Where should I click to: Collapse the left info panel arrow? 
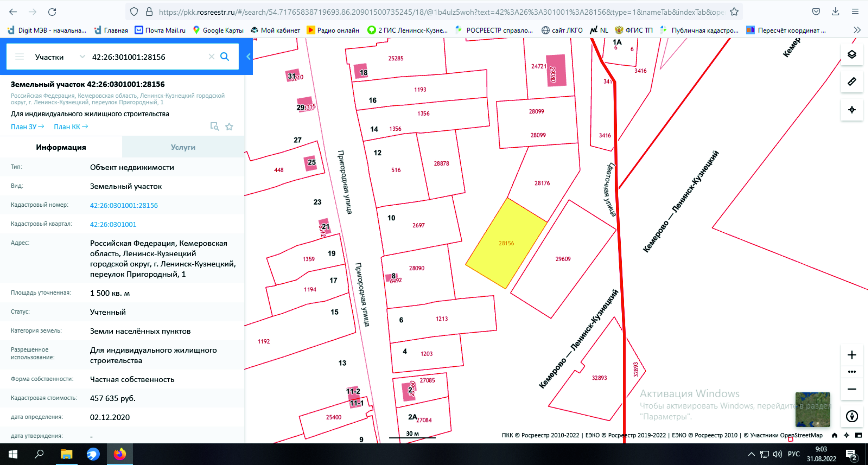248,57
